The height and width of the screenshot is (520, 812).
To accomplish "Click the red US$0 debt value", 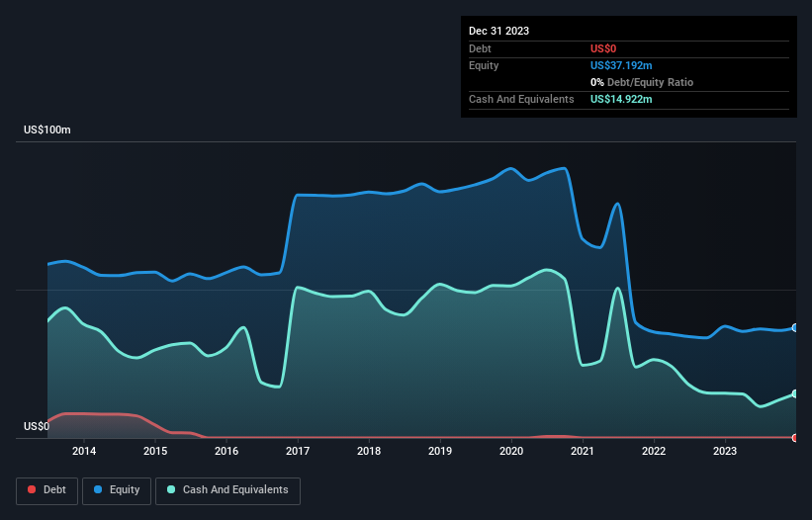I will pos(603,48).
